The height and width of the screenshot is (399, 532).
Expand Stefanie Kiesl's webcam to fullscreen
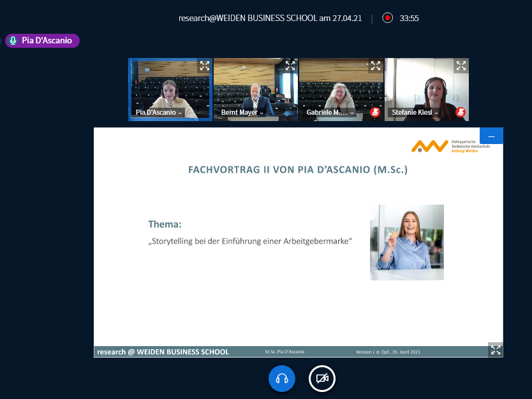(461, 66)
